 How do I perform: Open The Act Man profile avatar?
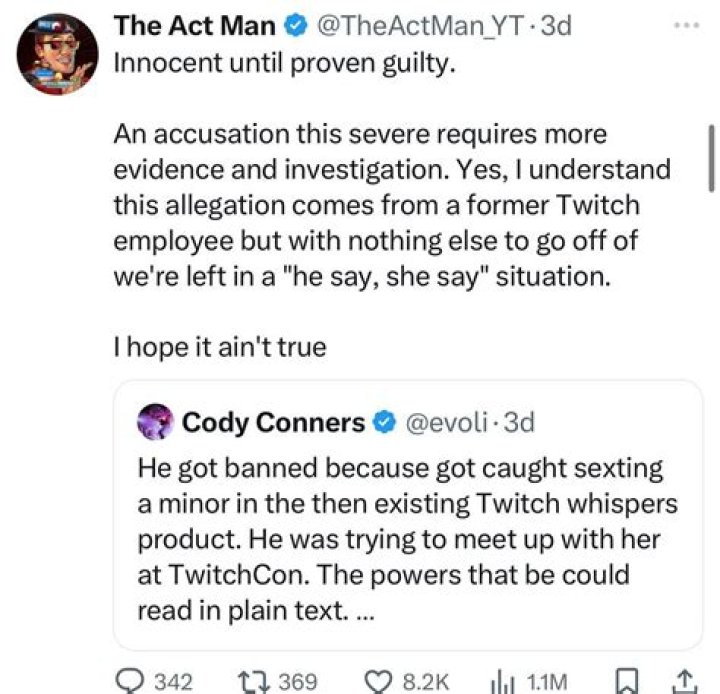[x=57, y=54]
